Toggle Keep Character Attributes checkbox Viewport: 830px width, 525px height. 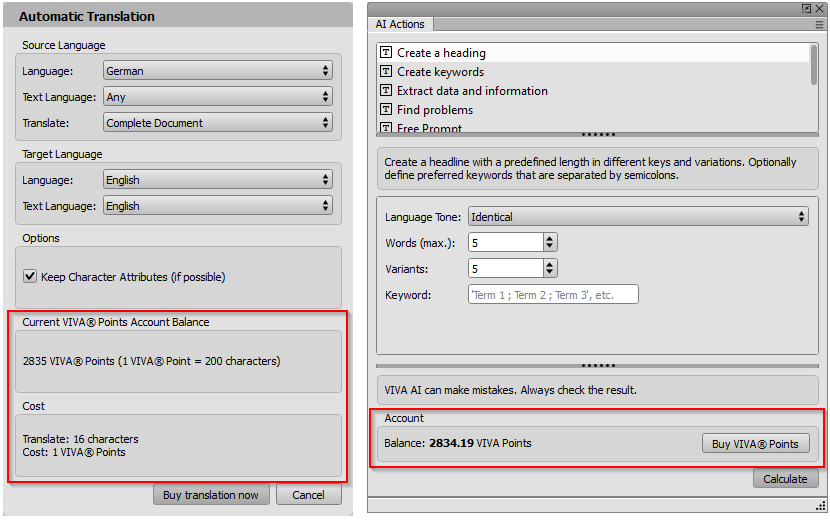point(30,277)
